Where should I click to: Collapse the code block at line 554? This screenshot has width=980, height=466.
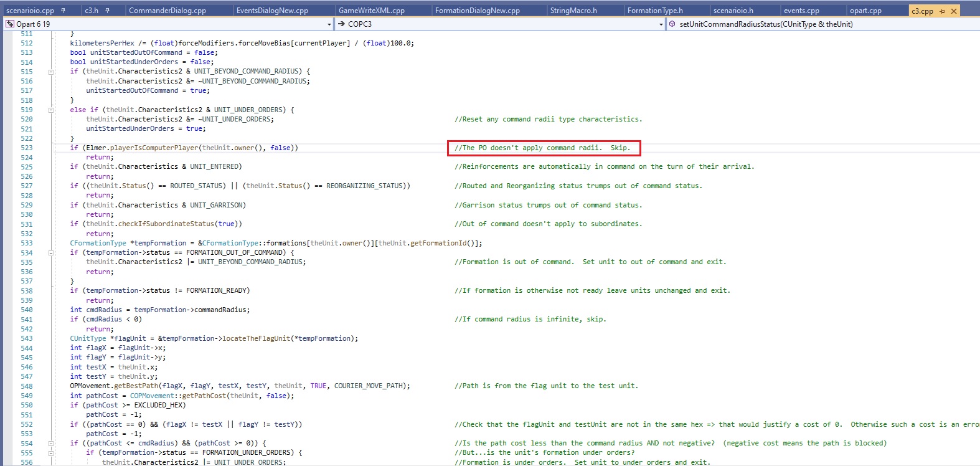pos(51,443)
